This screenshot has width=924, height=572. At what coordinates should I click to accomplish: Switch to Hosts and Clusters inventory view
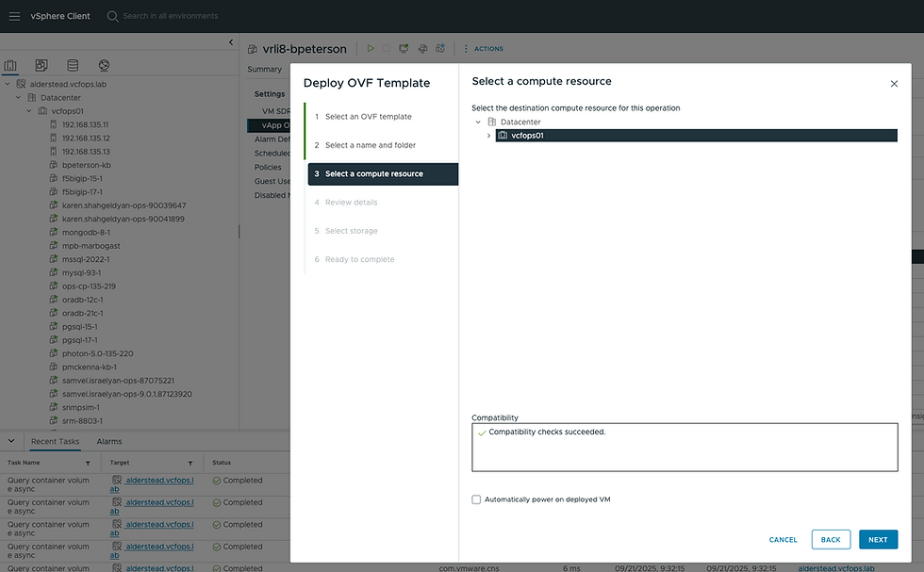click(x=11, y=65)
